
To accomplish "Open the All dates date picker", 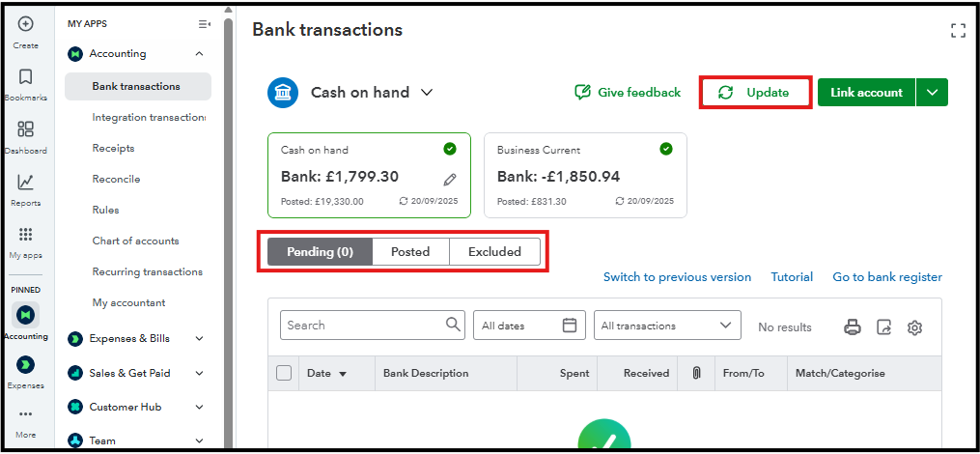I will pyautogui.click(x=529, y=326).
